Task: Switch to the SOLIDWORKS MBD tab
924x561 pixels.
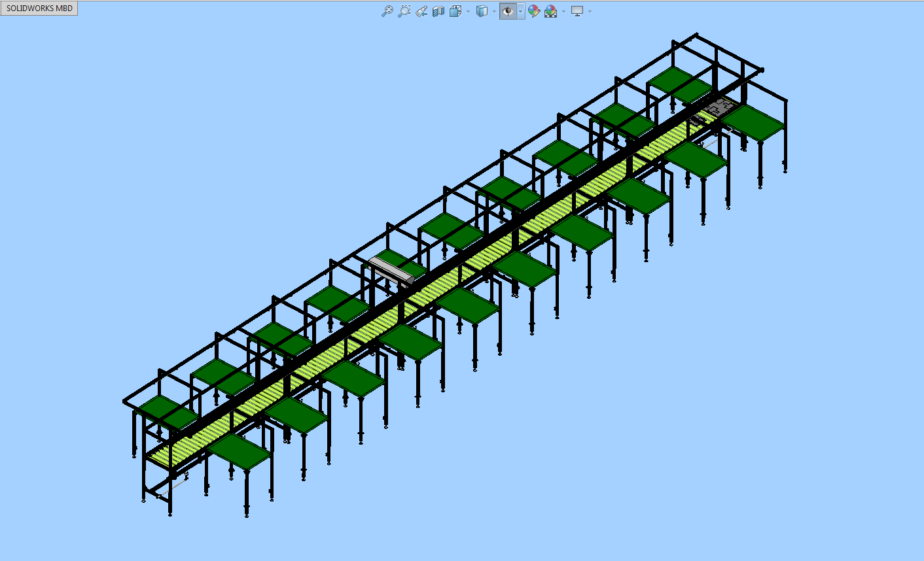Action: click(x=39, y=8)
